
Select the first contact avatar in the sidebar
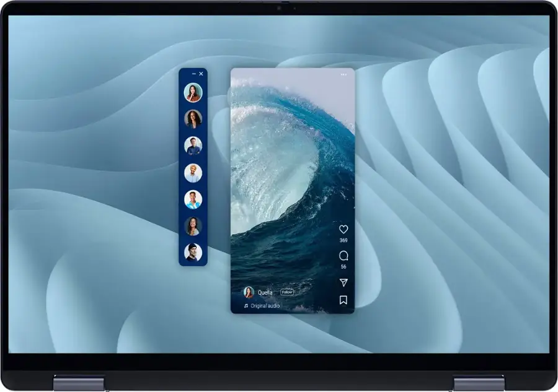pyautogui.click(x=193, y=92)
